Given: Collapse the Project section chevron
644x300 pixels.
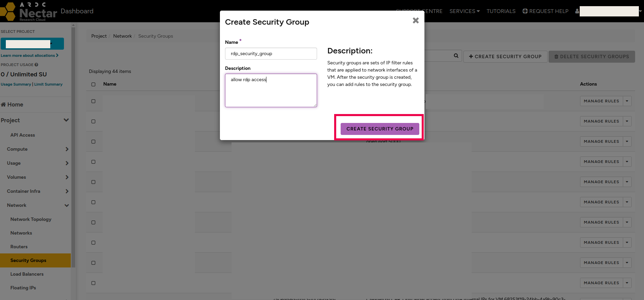Looking at the screenshot, I should coord(66,120).
